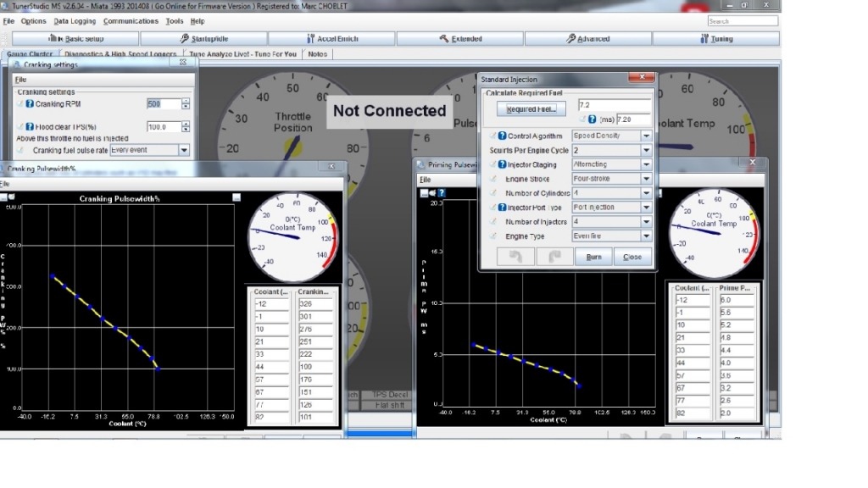Expand Control Algorithm dropdown
Image resolution: width=868 pixels, height=488 pixels.
[646, 136]
